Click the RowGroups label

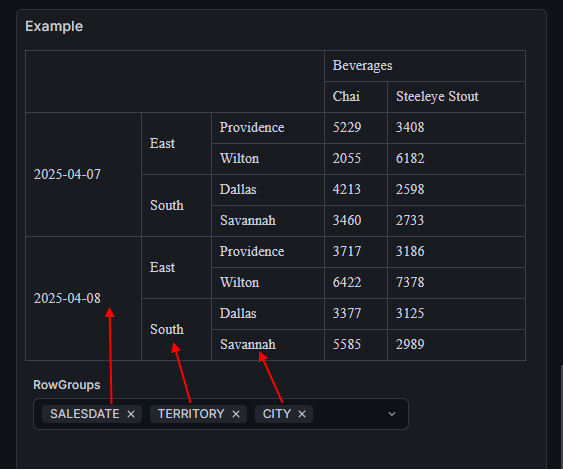pyautogui.click(x=67, y=385)
